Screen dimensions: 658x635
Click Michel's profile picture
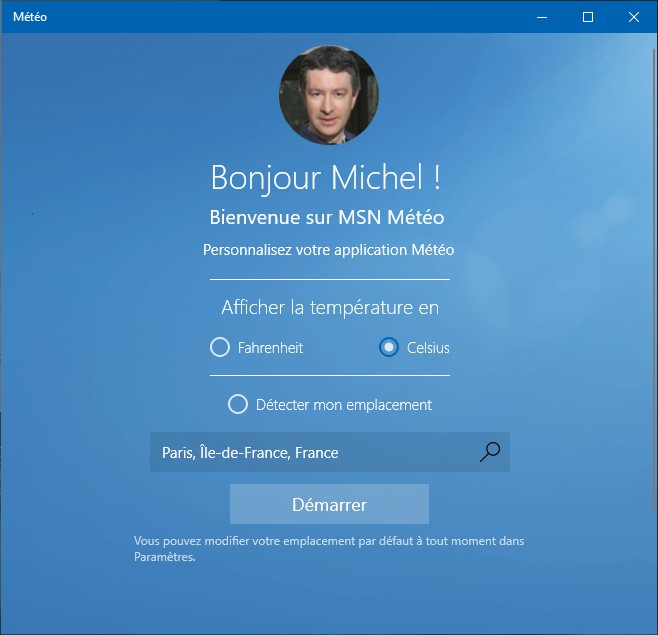329,95
